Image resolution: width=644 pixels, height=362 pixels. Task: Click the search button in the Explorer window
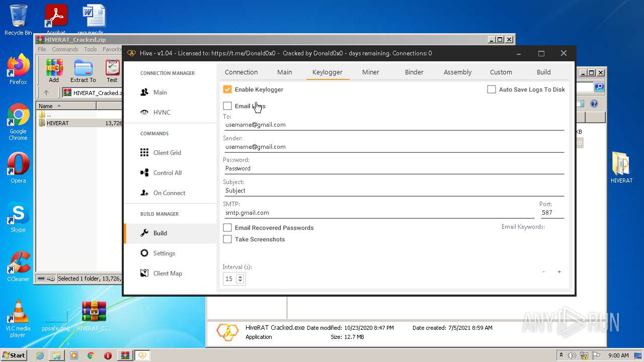pyautogui.click(x=599, y=87)
